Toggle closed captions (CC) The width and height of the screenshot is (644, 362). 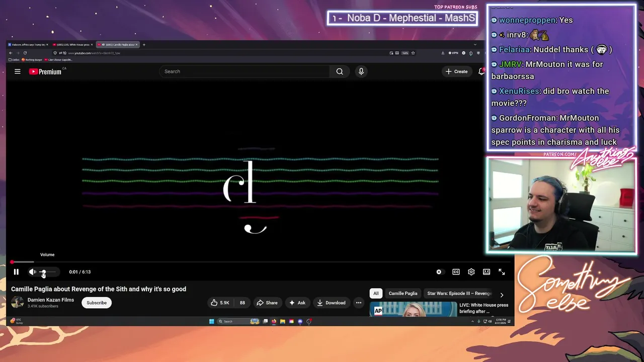point(456,272)
